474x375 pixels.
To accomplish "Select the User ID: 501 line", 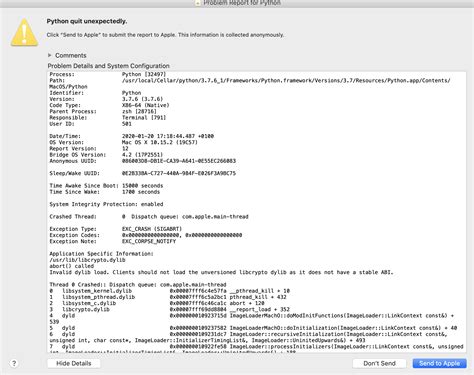I will 91,124.
